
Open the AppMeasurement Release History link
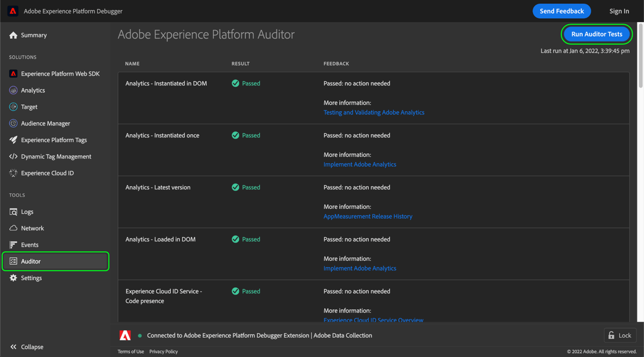368,216
